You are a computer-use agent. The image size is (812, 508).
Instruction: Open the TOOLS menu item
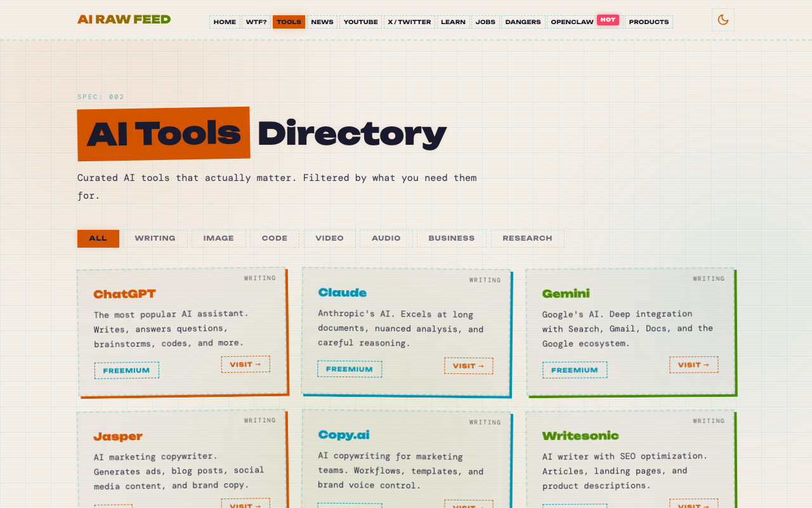289,21
